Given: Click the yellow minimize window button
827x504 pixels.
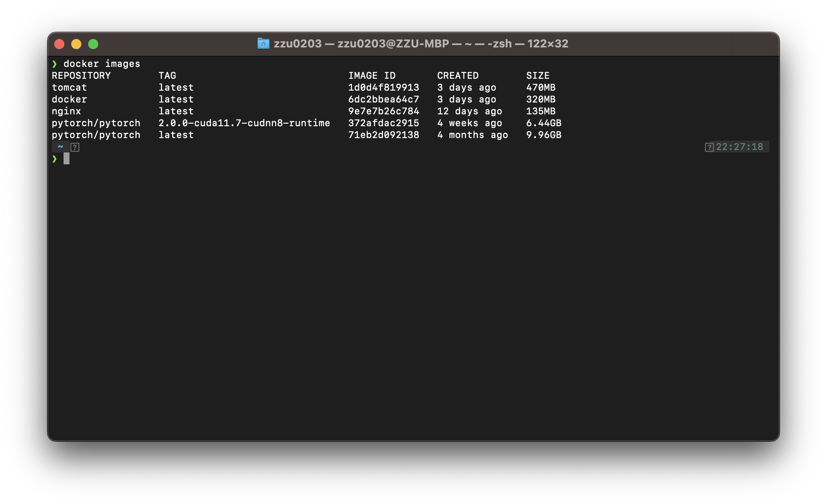Looking at the screenshot, I should [x=76, y=44].
